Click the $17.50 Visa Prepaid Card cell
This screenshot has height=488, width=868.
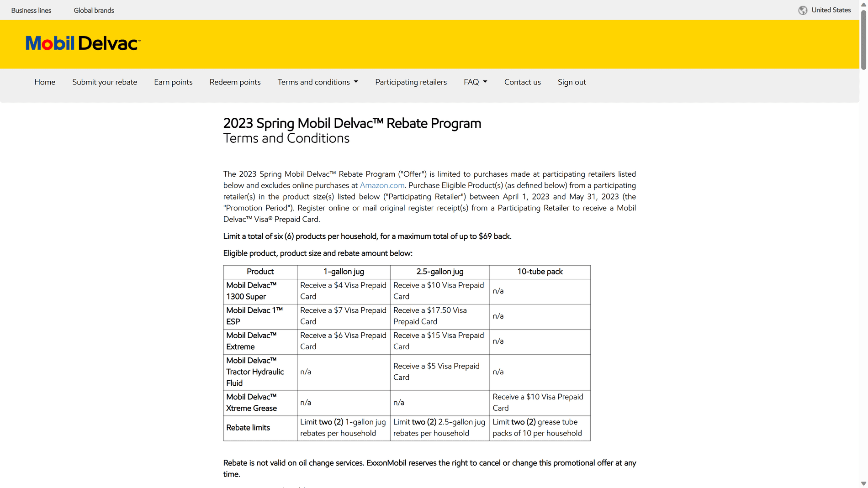point(439,316)
